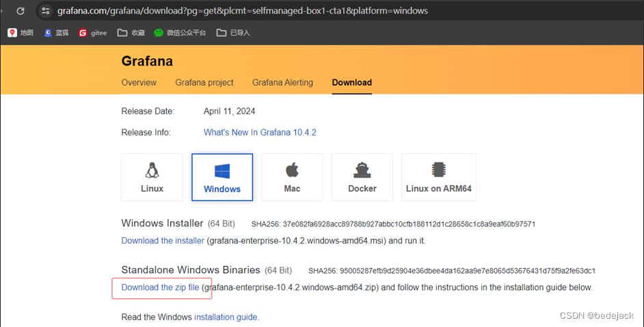Image resolution: width=644 pixels, height=327 pixels.
Task: Open the Grafana Alerting tab
Action: click(x=282, y=83)
